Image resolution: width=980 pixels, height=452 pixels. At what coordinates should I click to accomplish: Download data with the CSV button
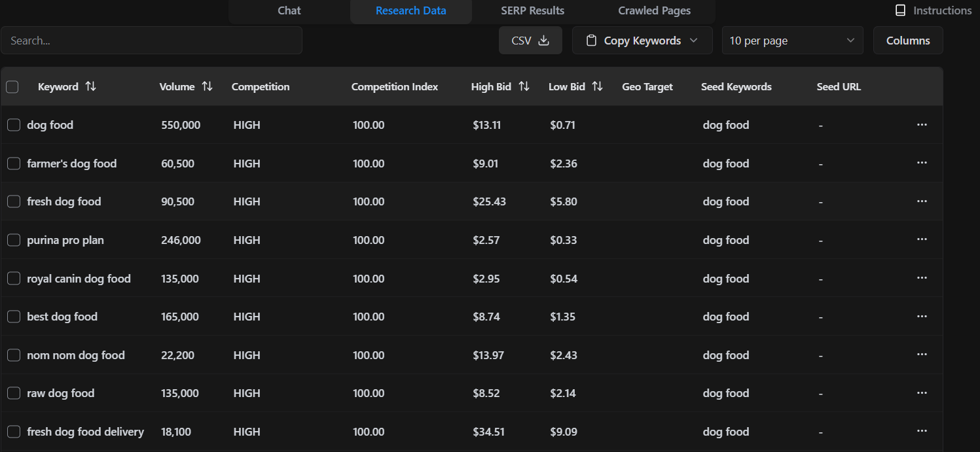tap(530, 41)
